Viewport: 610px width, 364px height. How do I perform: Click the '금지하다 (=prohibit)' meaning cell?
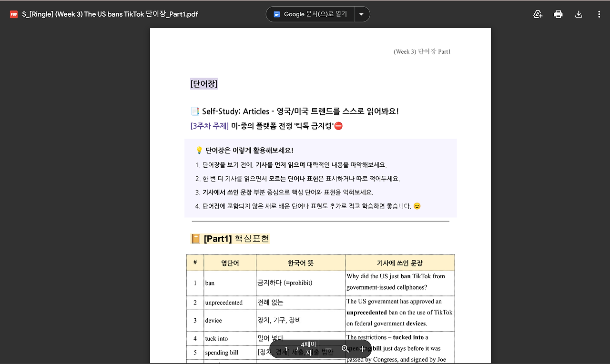[x=301, y=283]
